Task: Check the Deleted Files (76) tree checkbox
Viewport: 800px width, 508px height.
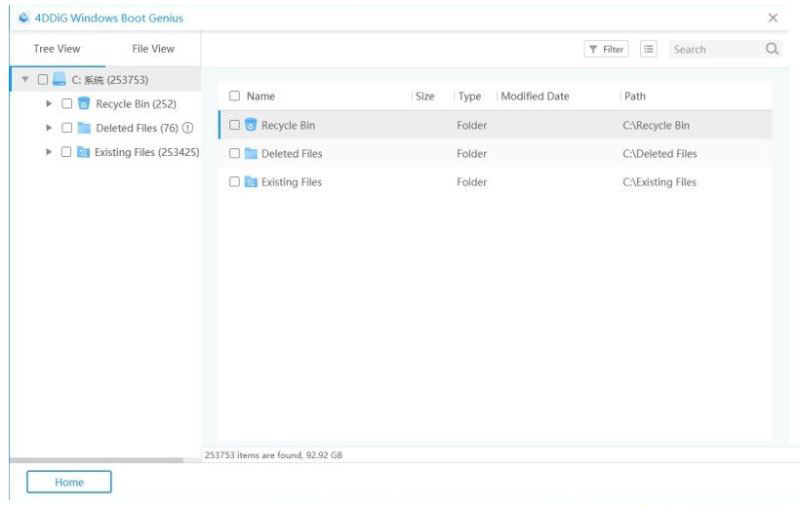Action: pos(67,128)
